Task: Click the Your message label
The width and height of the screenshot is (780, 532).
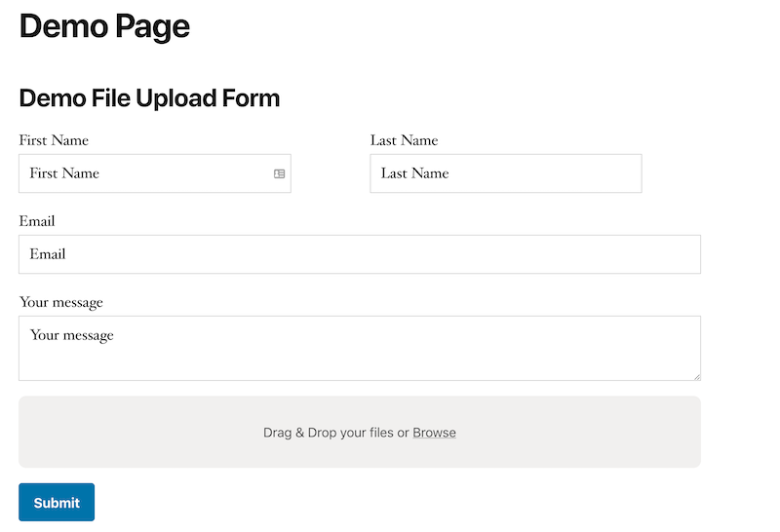Action: (x=60, y=302)
